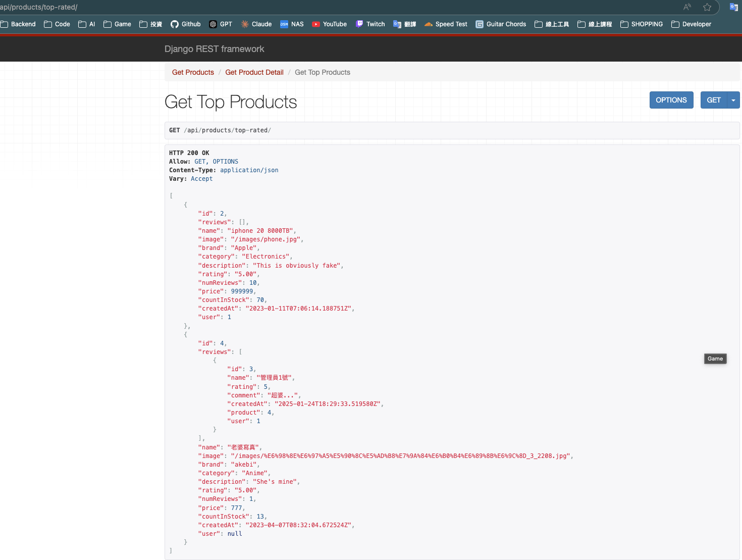Viewport: 742px width, 560px height.
Task: Open the GPT bookmark
Action: 221,24
